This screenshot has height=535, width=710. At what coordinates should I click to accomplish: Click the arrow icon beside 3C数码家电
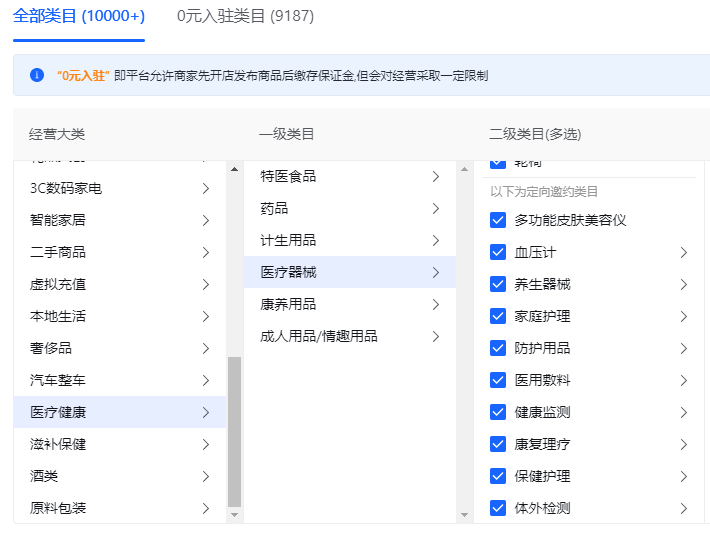(x=205, y=188)
